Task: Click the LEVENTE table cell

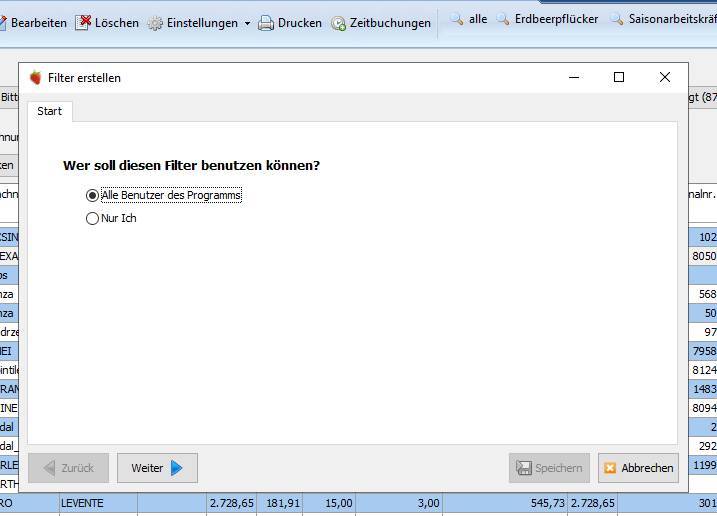Action: (98, 503)
